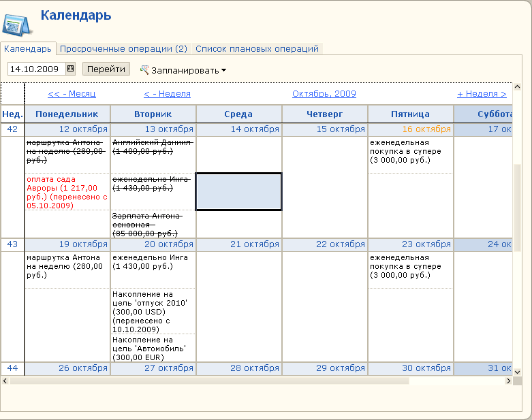Select the 26 октября date cell
The width and height of the screenshot is (532, 420).
pos(67,368)
